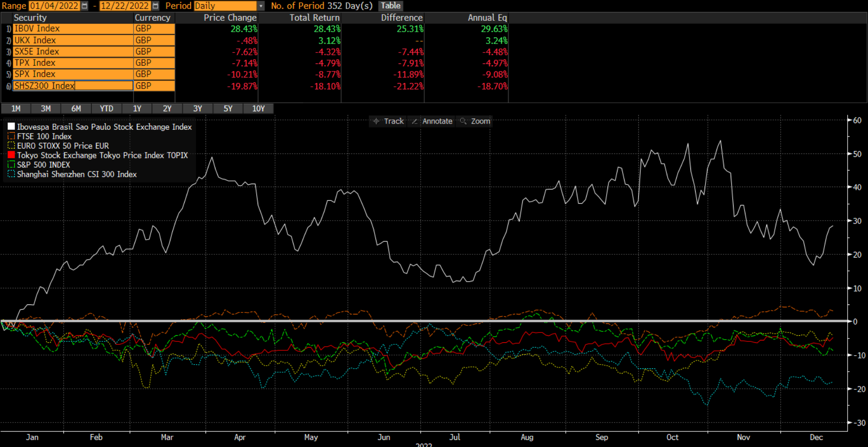Toggle S&P 500 INDEX legend box
Image resolution: width=868 pixels, height=447 pixels.
tap(11, 164)
